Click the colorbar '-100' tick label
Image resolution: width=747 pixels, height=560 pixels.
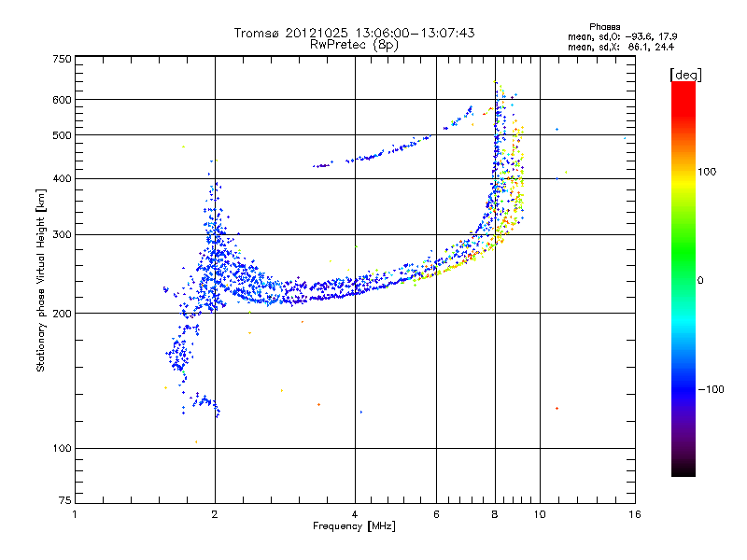[x=711, y=389]
